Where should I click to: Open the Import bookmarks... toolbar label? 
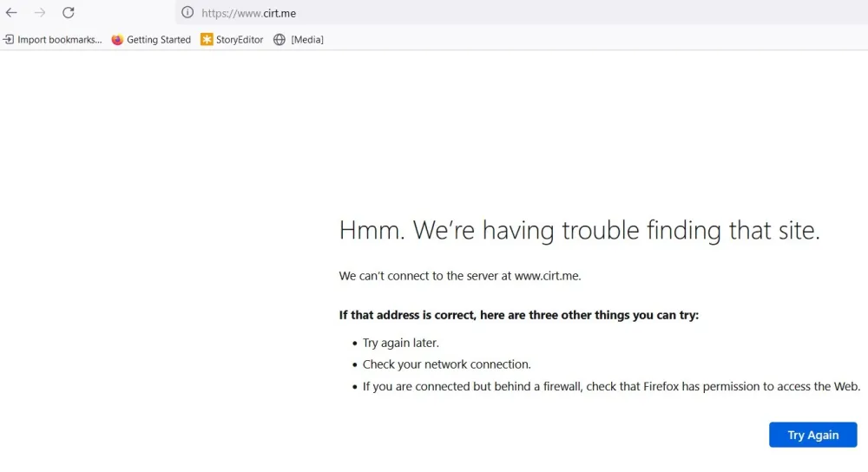[59, 40]
